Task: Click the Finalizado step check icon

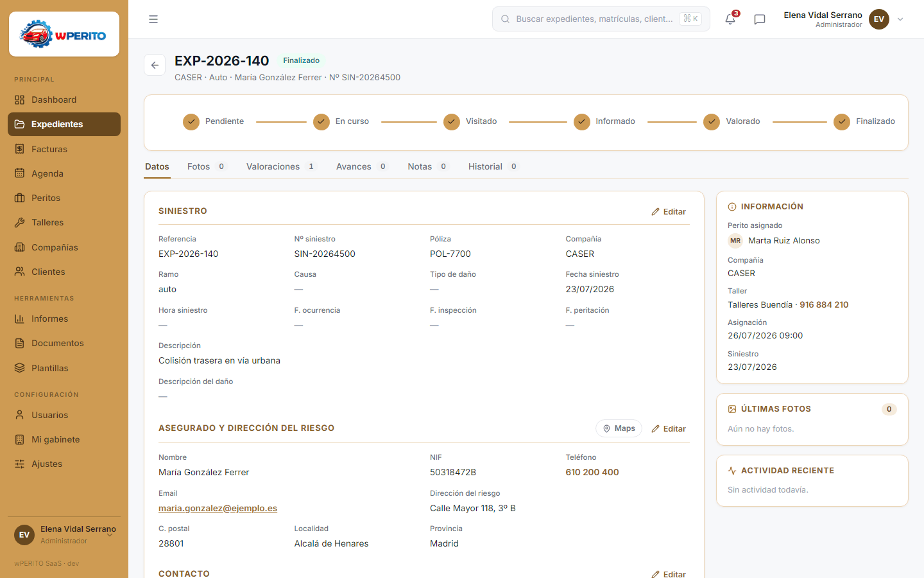Action: pos(842,121)
